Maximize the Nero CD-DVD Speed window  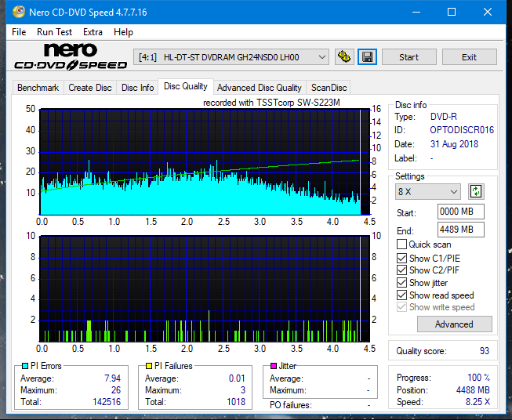tap(452, 12)
